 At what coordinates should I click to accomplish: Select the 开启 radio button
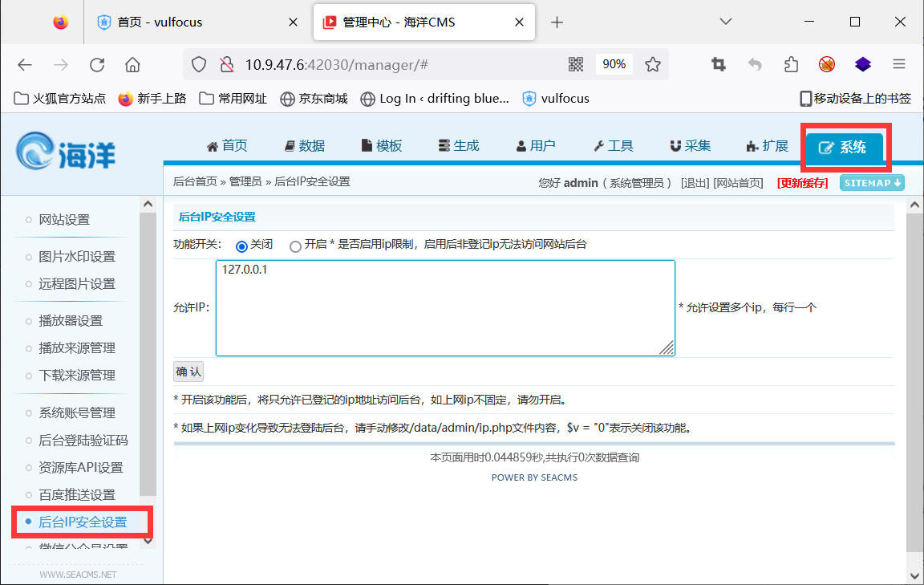295,246
